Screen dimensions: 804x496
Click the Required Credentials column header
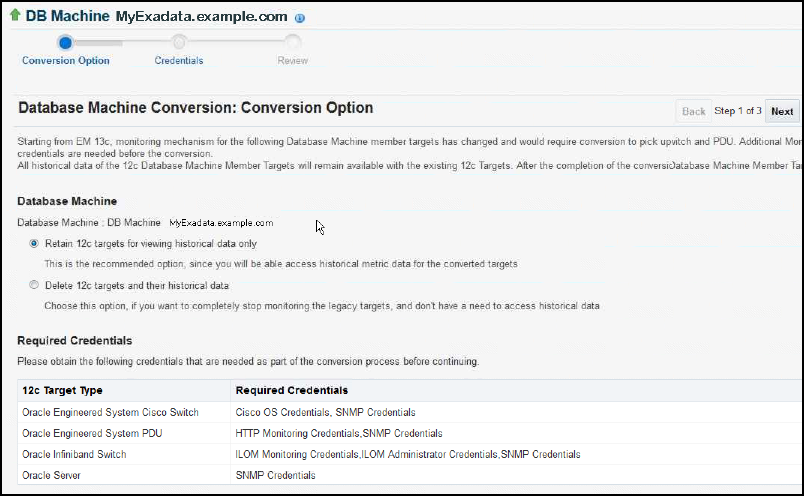pos(291,390)
